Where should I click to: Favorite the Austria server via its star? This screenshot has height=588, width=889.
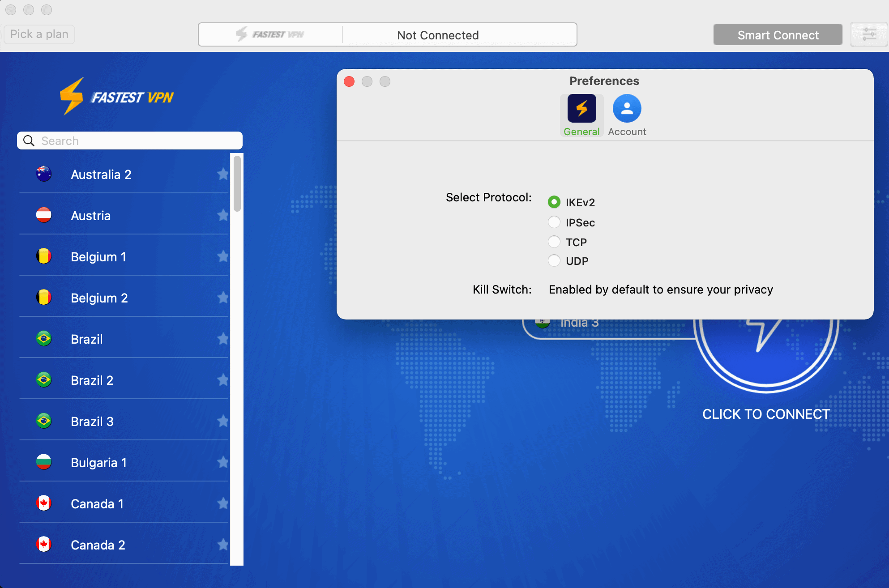[x=223, y=215]
